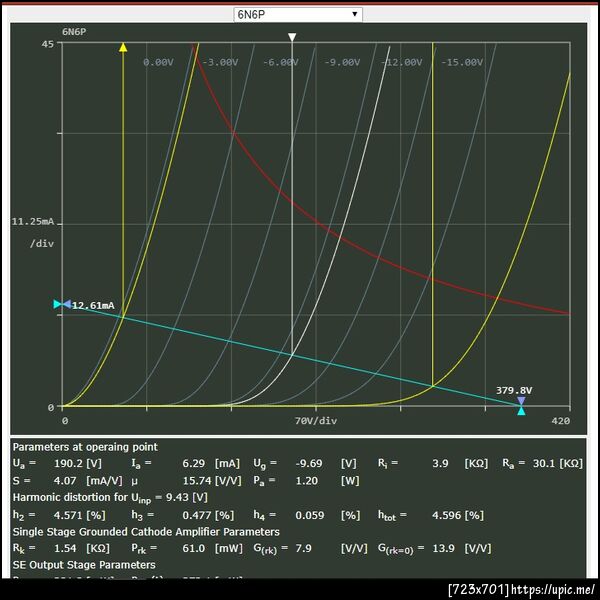Click the cyan load line current marker

57,304
